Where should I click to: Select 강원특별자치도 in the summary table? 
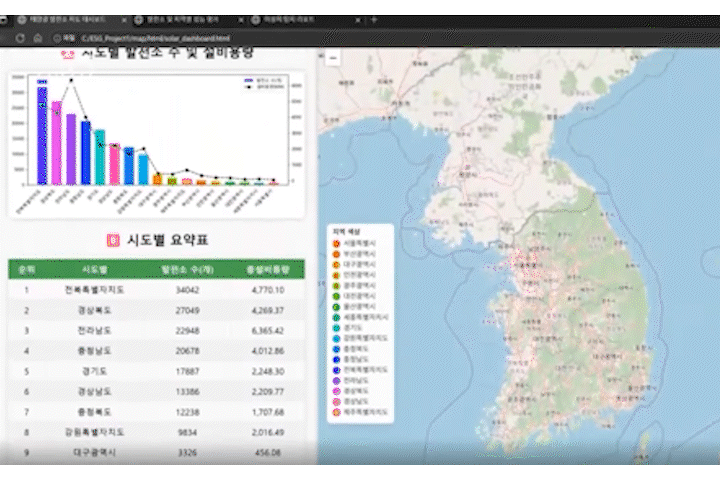pos(95,432)
